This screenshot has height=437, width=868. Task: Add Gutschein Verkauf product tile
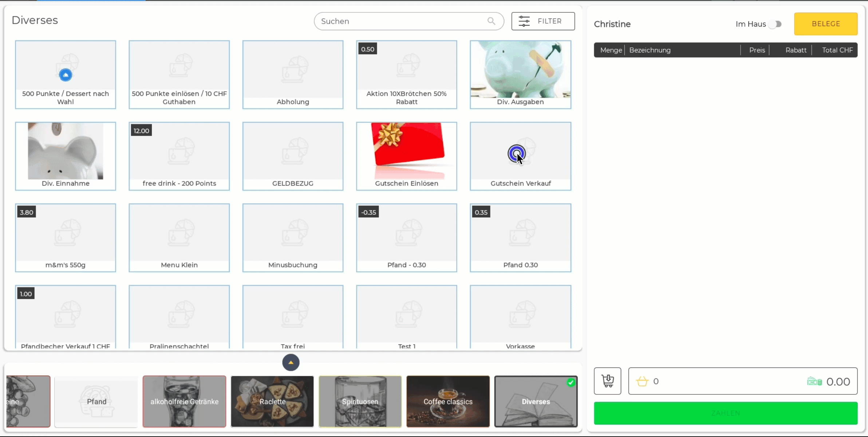520,156
